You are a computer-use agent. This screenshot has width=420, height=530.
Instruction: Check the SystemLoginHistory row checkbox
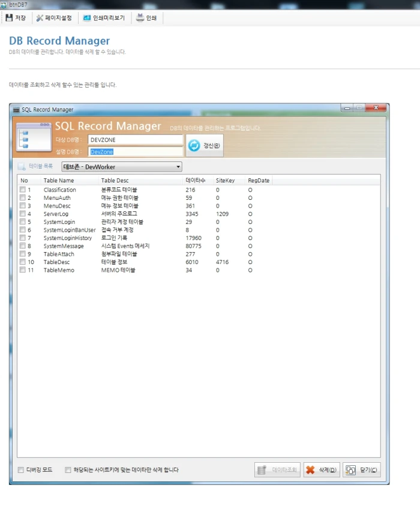click(x=22, y=238)
